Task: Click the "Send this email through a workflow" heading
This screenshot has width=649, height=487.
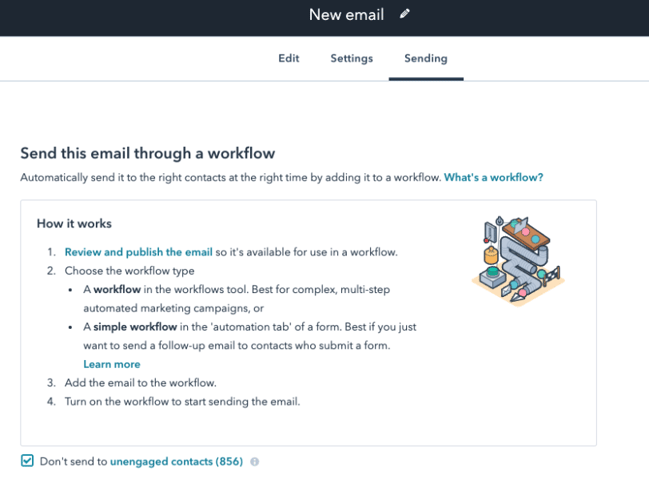Action: click(x=147, y=153)
